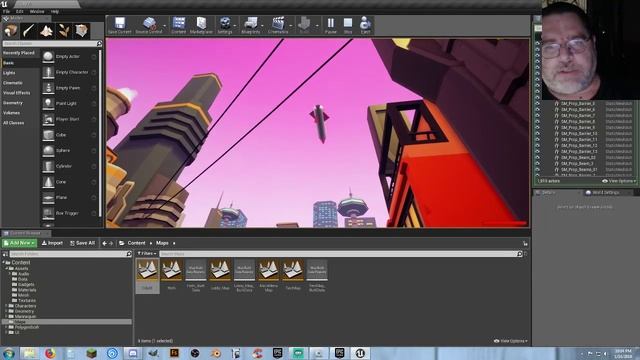Viewport: 640px width, 360px height.
Task: Toggle visibility eye for SM_Prop_Barrier_7
Action: 537,116
